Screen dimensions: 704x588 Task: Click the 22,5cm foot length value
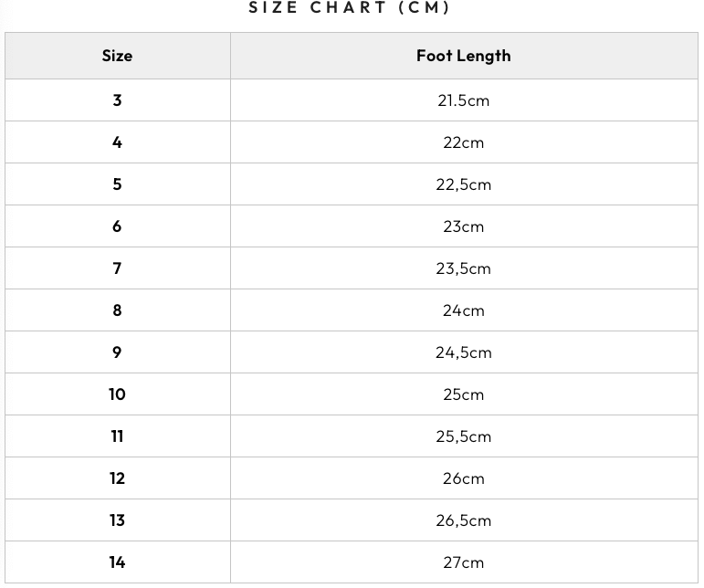[464, 185]
